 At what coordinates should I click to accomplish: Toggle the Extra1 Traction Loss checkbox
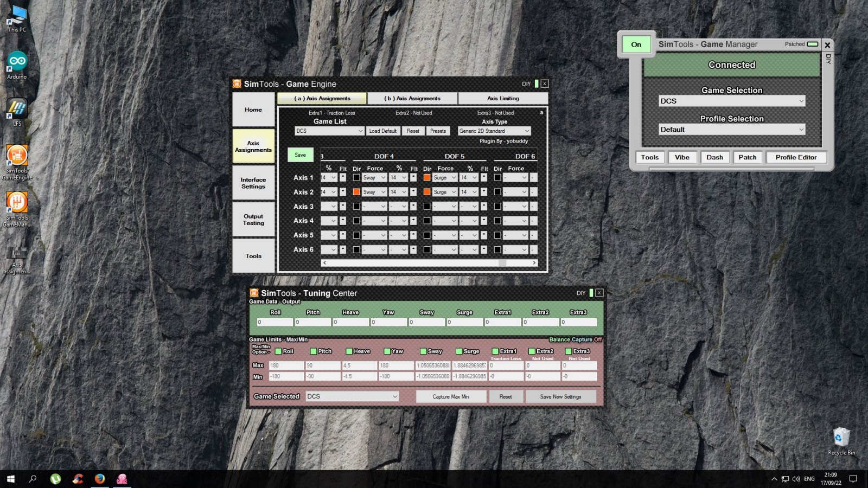coord(495,351)
